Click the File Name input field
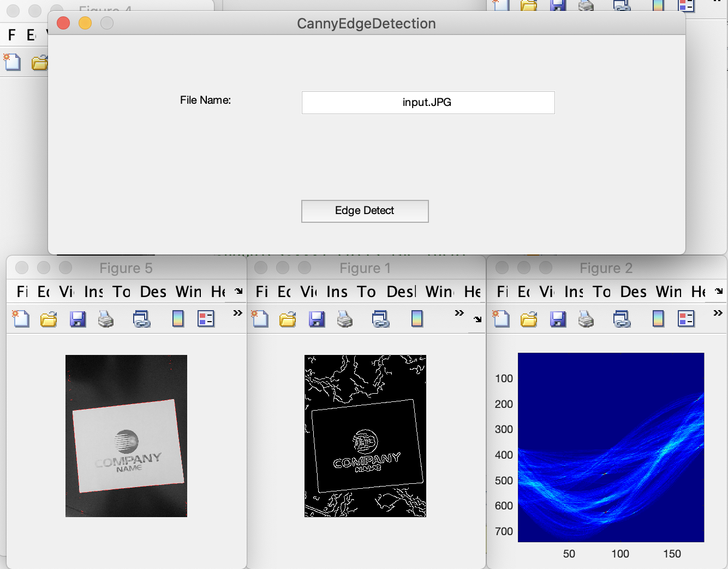The height and width of the screenshot is (569, 728). [x=428, y=103]
